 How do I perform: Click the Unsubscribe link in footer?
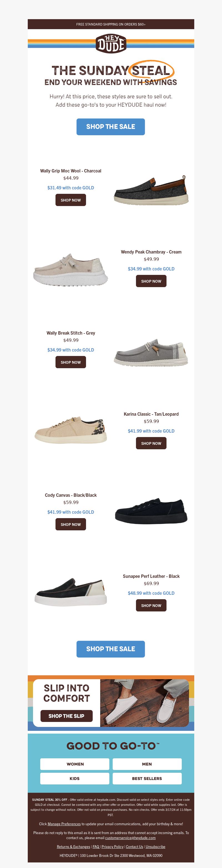pos(155,846)
